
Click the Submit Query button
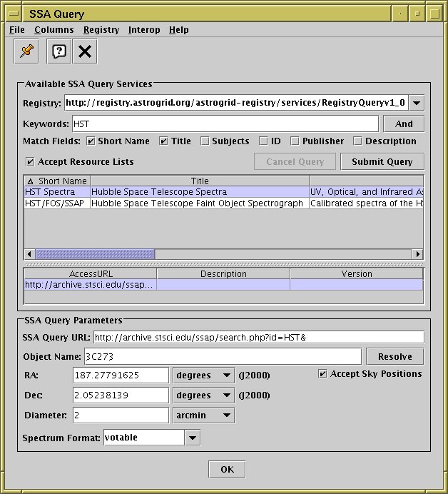tap(382, 161)
